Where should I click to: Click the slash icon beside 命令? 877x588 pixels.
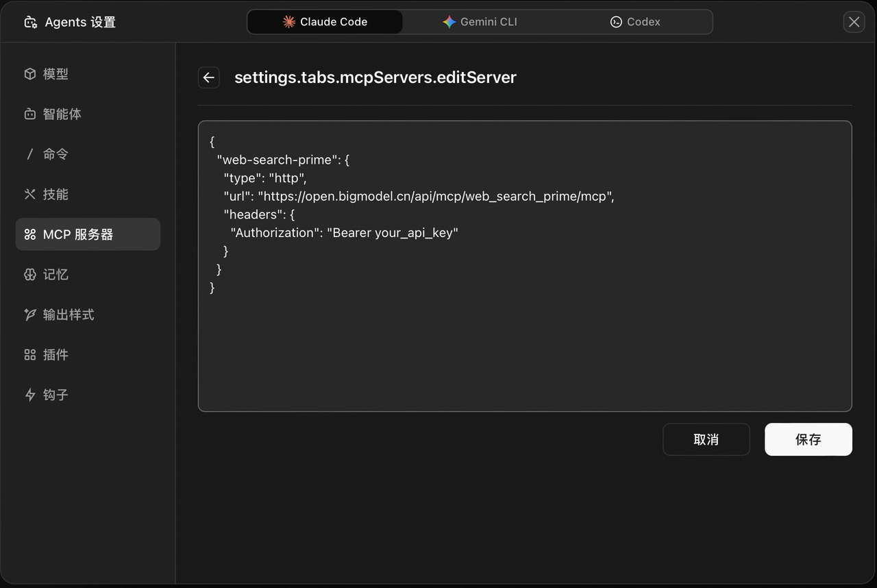(30, 154)
